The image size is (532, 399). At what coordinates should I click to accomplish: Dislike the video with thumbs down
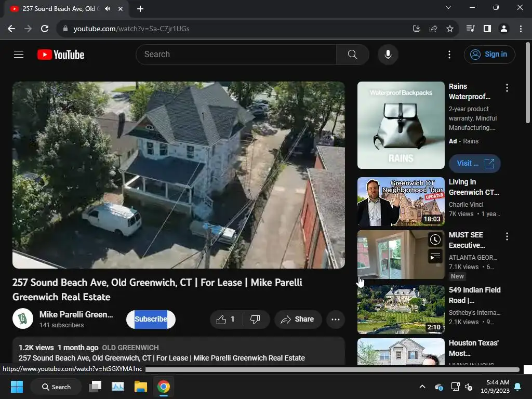(255, 320)
